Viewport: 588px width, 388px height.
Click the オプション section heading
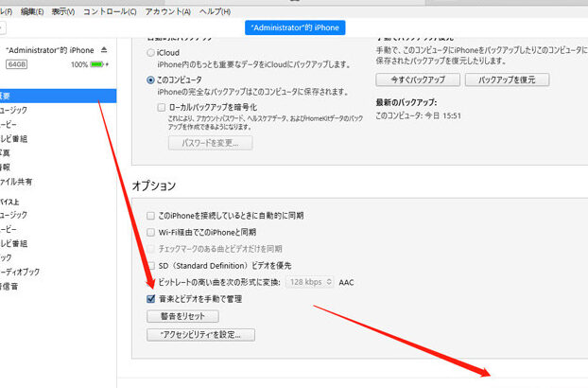point(154,185)
